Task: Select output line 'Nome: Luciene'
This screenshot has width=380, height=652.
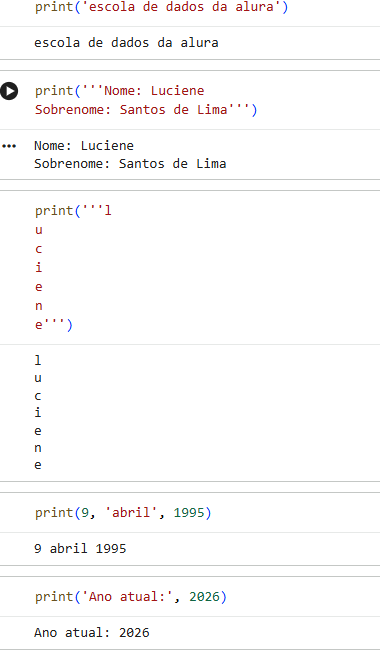Action: click(84, 146)
